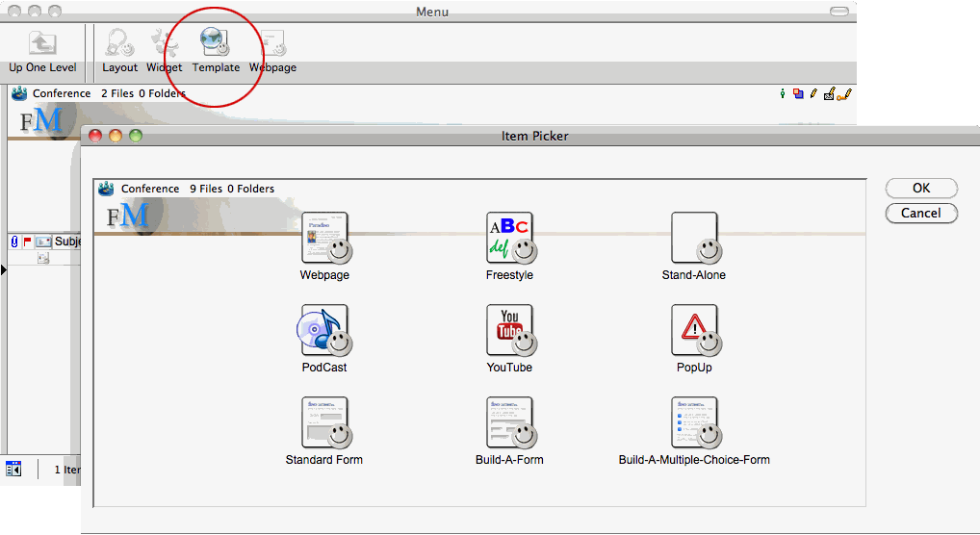Select the Webpage template in Item Picker
980x535 pixels.
pos(324,239)
